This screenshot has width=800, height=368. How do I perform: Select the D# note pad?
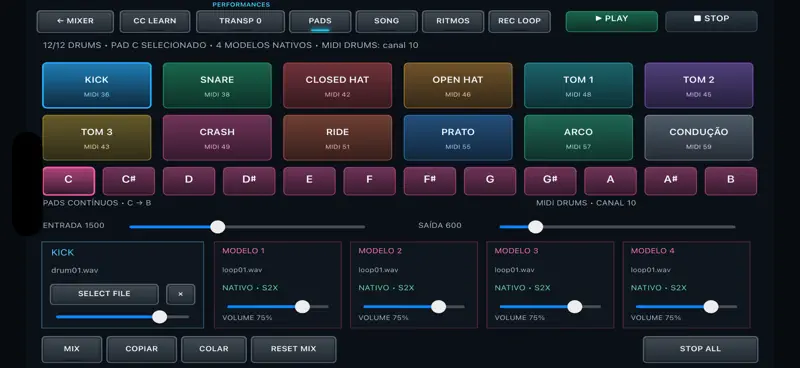tap(249, 181)
